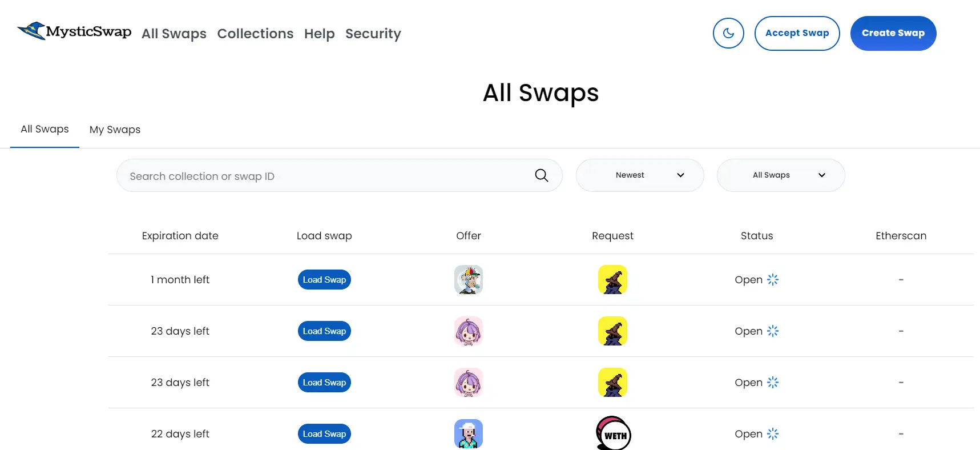Switch to the My Swaps tab
This screenshot has height=450, width=980.
pos(115,130)
